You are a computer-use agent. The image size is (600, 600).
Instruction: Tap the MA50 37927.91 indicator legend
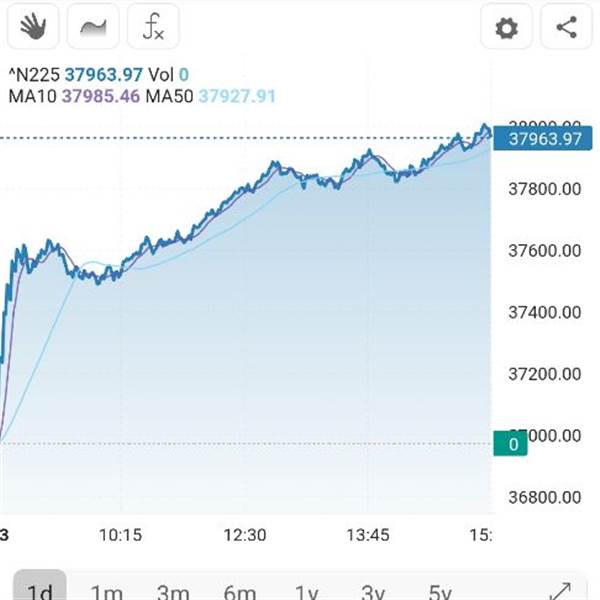click(210, 96)
